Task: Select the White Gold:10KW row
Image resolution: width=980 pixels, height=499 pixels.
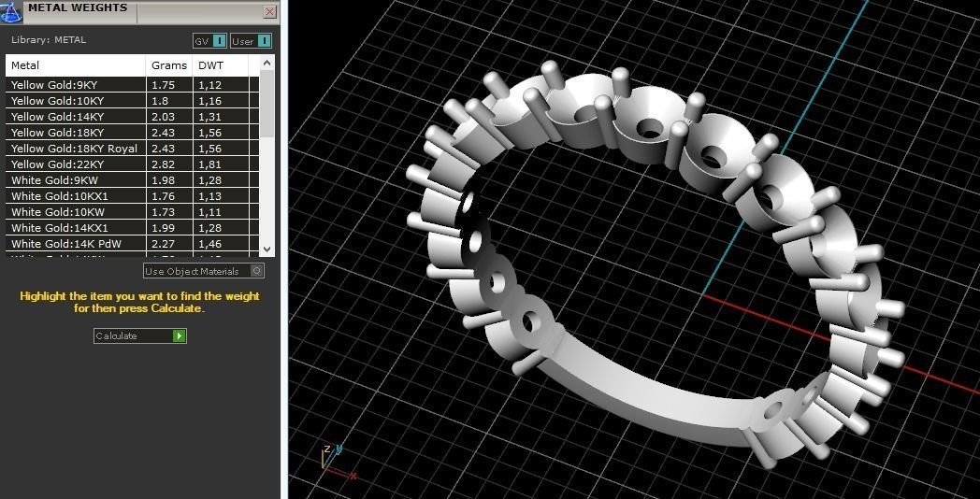Action: [x=132, y=212]
